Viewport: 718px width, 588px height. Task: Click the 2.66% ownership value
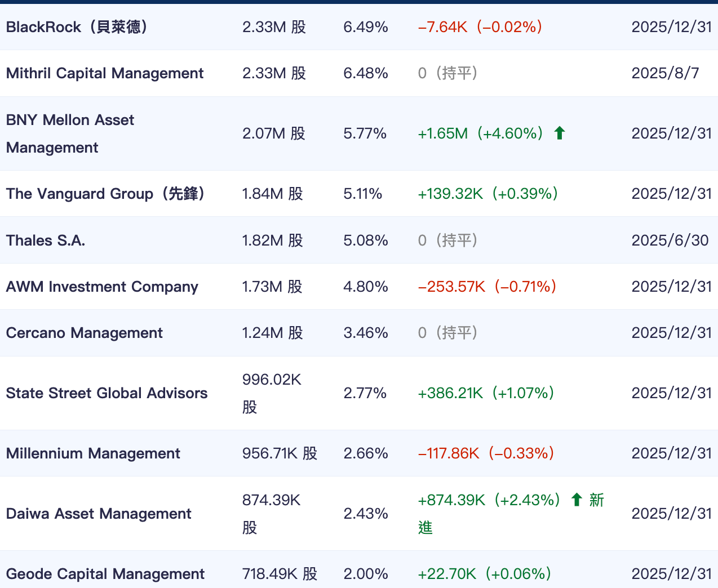pos(366,453)
